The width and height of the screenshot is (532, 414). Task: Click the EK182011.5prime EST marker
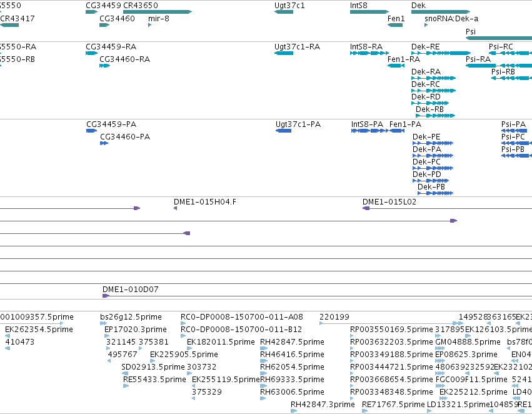(x=189, y=348)
